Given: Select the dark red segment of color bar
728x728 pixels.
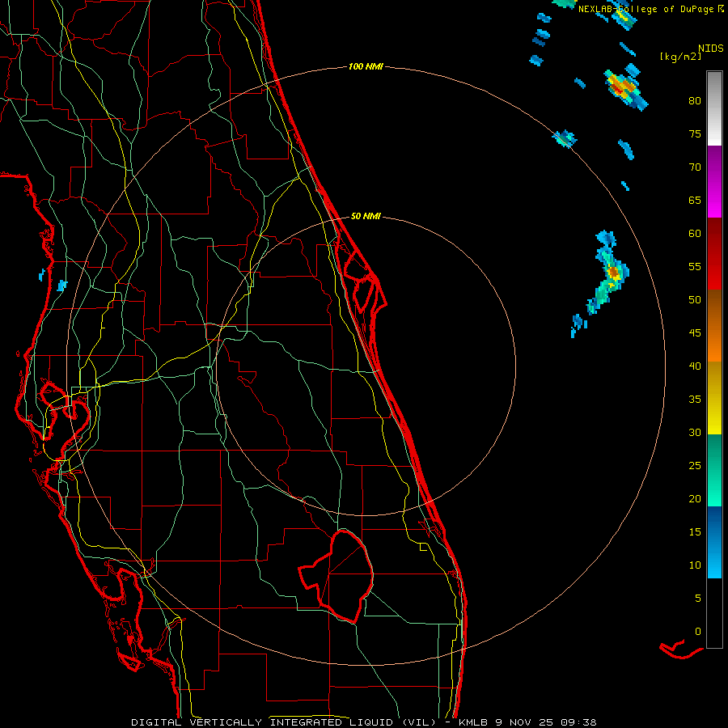Looking at the screenshot, I should (x=714, y=254).
